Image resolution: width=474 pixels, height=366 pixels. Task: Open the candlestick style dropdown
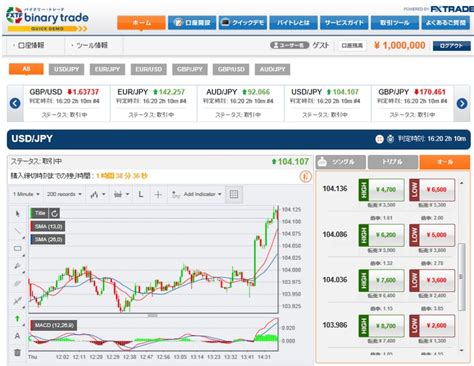tap(121, 194)
